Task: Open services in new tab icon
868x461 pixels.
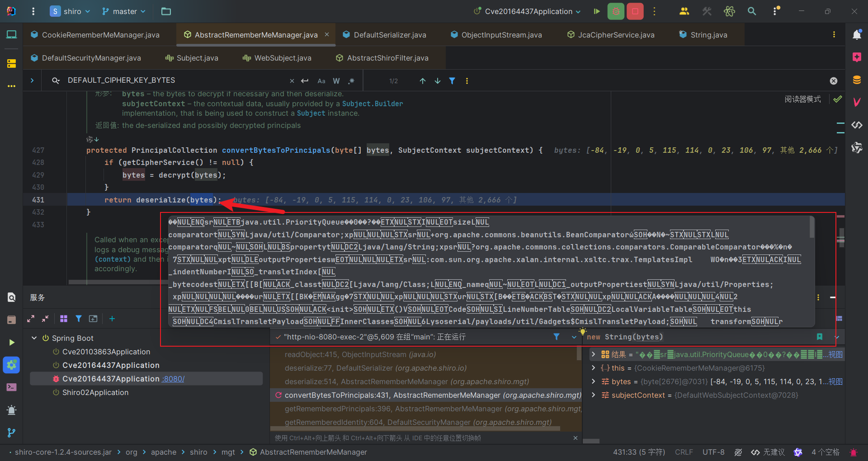Action: pos(93,319)
